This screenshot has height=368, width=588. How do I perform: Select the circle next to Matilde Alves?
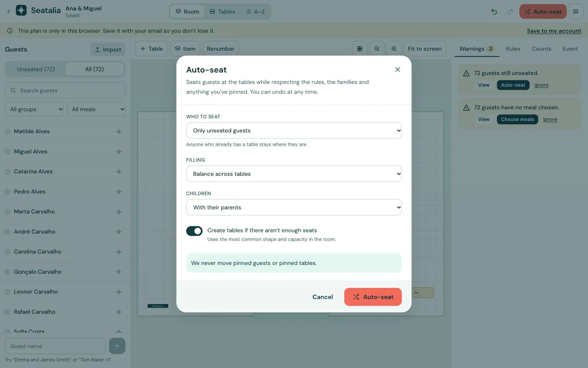tap(7, 131)
